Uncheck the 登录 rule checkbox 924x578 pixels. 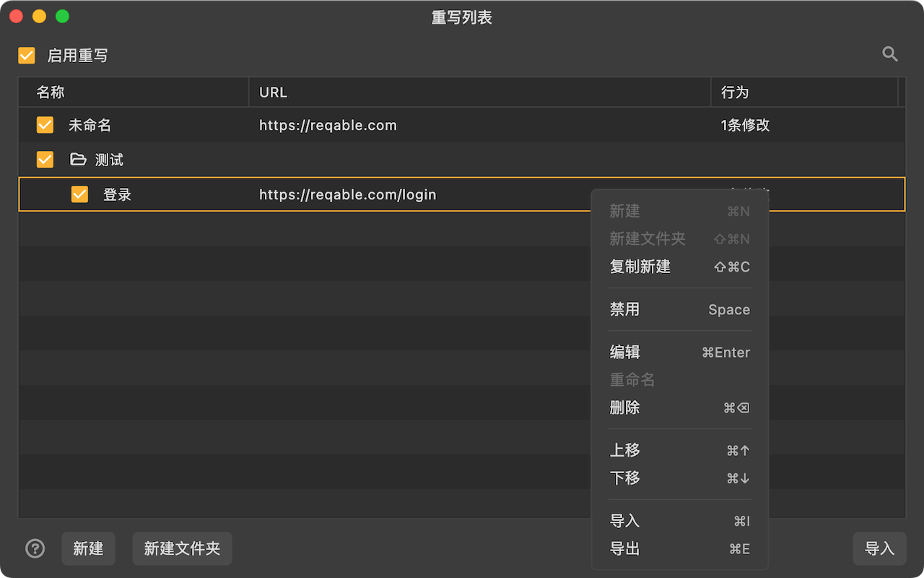coord(79,194)
